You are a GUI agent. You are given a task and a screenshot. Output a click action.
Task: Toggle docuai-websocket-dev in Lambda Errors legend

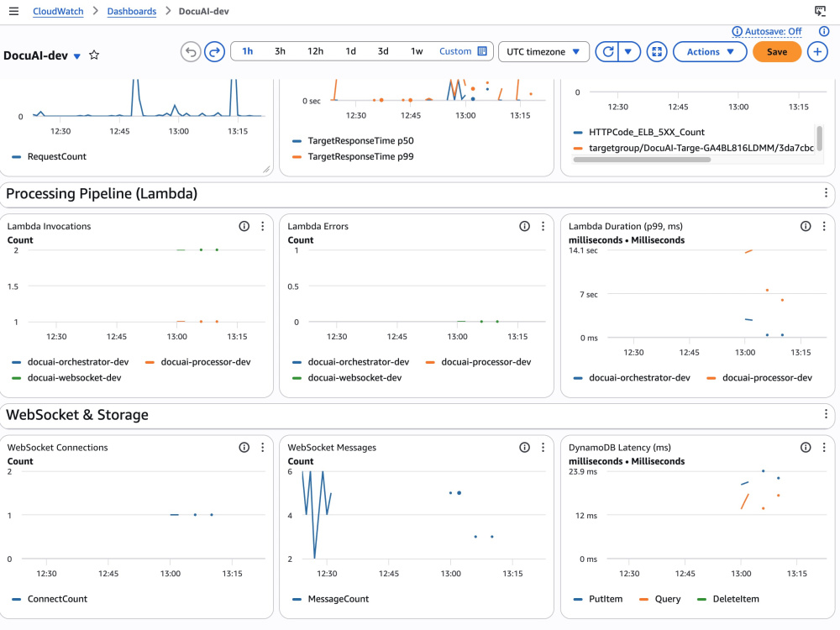point(347,378)
